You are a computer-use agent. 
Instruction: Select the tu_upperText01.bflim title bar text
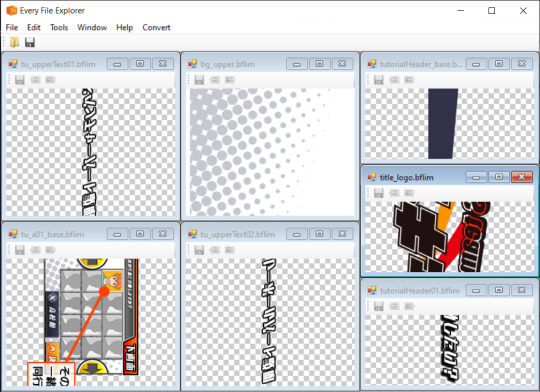click(58, 64)
